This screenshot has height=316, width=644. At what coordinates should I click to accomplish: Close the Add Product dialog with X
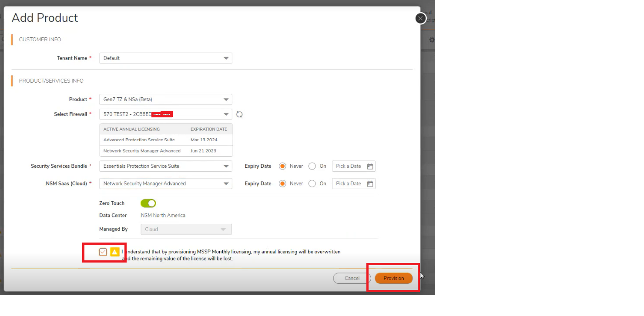(x=420, y=18)
